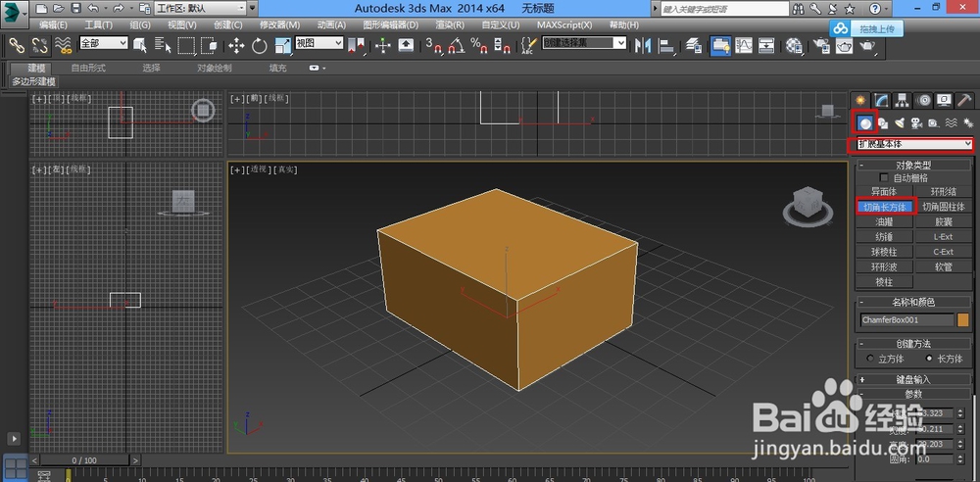The height and width of the screenshot is (482, 980).
Task: Click the object color swatch
Action: click(963, 320)
